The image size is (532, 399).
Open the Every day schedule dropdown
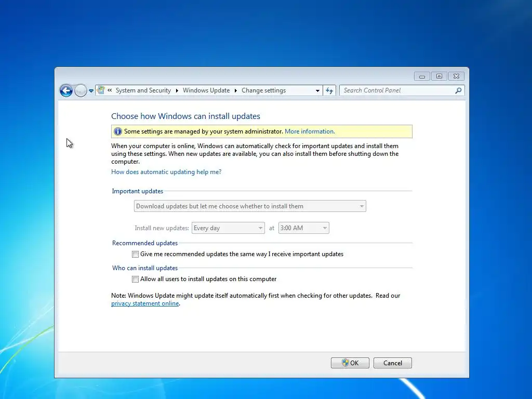point(228,228)
